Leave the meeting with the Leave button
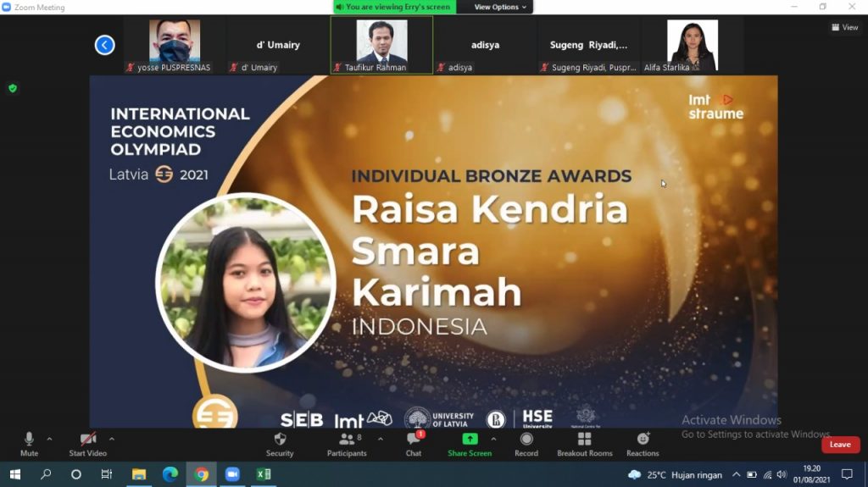The width and height of the screenshot is (868, 487). tap(840, 445)
